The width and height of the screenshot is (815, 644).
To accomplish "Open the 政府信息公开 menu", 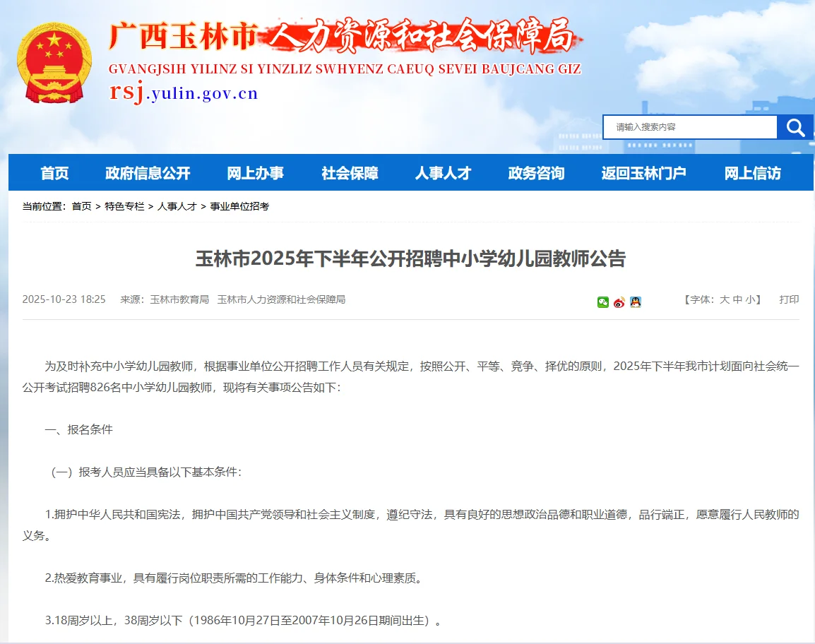I will 148,172.
